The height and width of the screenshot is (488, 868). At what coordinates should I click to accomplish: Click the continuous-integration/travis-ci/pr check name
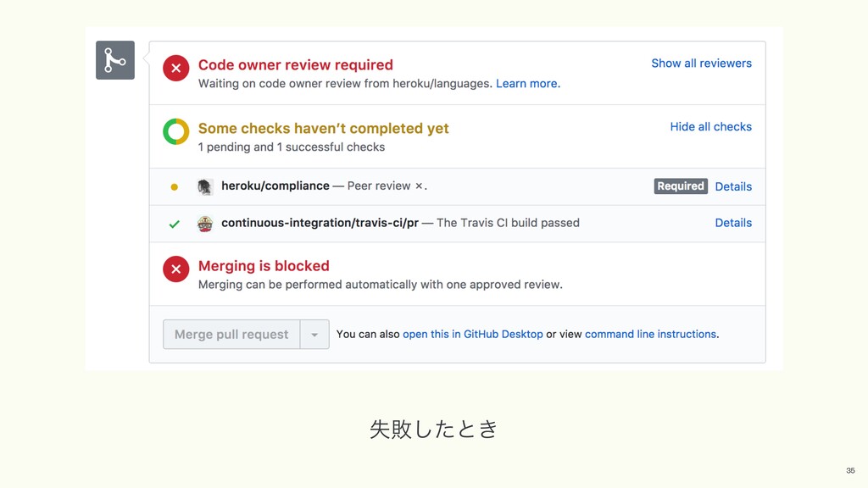point(320,223)
